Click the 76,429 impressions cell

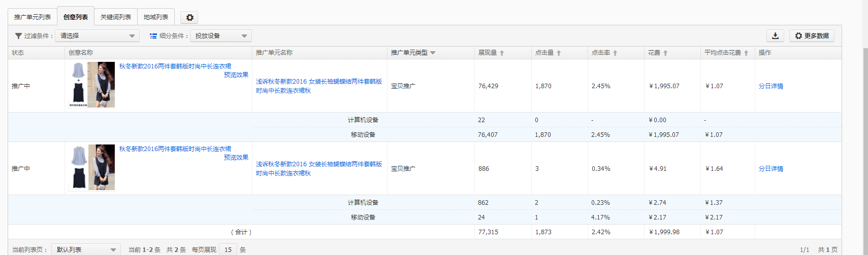click(488, 86)
